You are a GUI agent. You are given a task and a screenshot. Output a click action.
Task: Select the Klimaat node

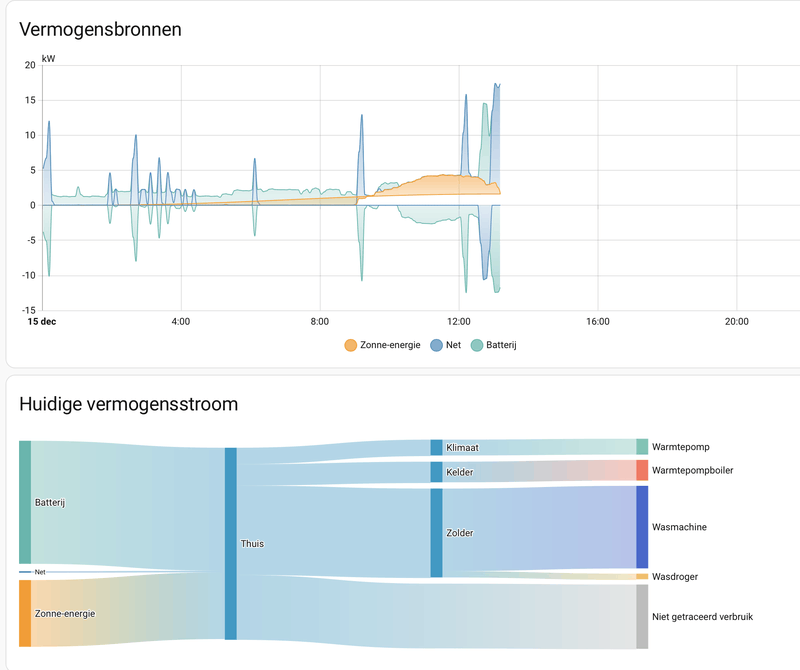[x=435, y=447]
